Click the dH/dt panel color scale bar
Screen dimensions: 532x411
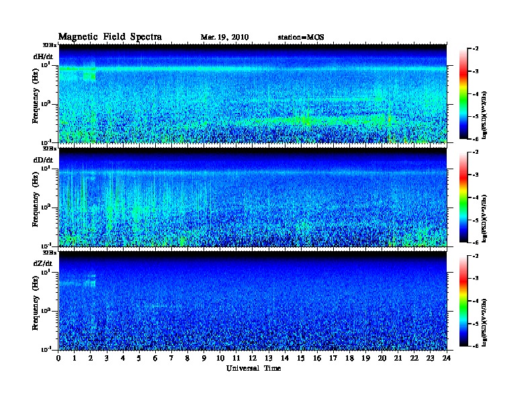[x=463, y=94]
